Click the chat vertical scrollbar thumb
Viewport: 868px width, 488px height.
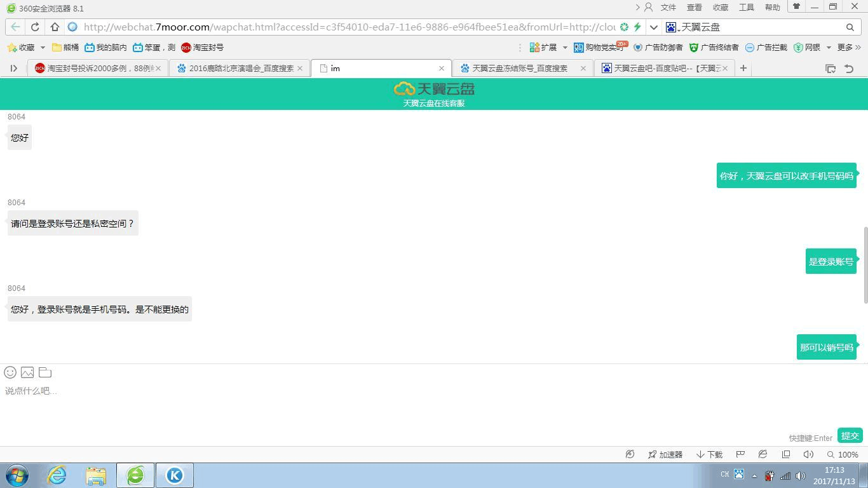(865, 264)
